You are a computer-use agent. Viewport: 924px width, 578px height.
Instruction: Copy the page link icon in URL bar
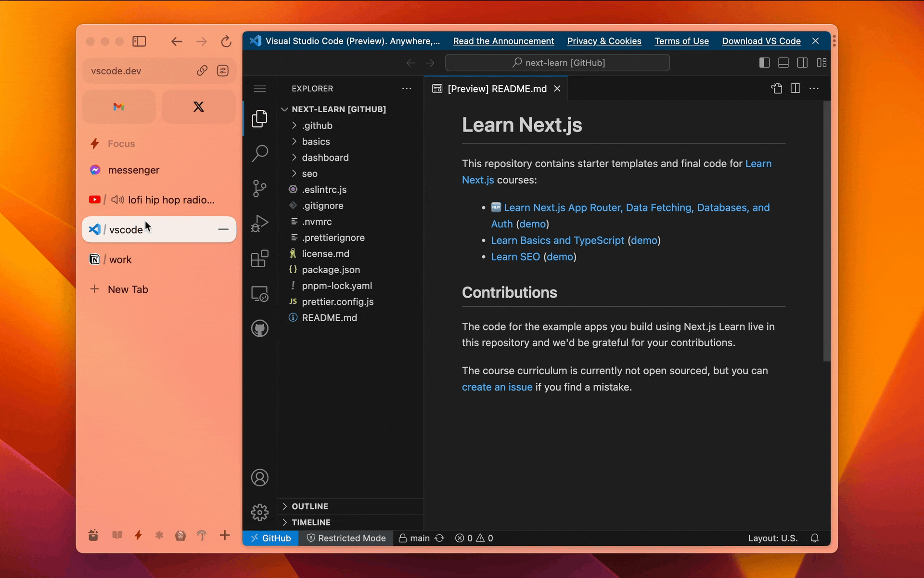tap(202, 71)
